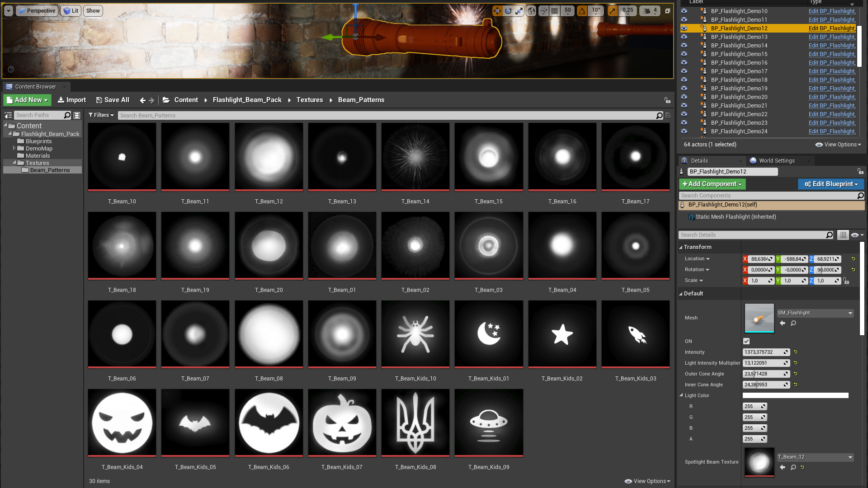Toggle world/local transform space globe icon
868x488 pixels.
pyautogui.click(x=530, y=11)
